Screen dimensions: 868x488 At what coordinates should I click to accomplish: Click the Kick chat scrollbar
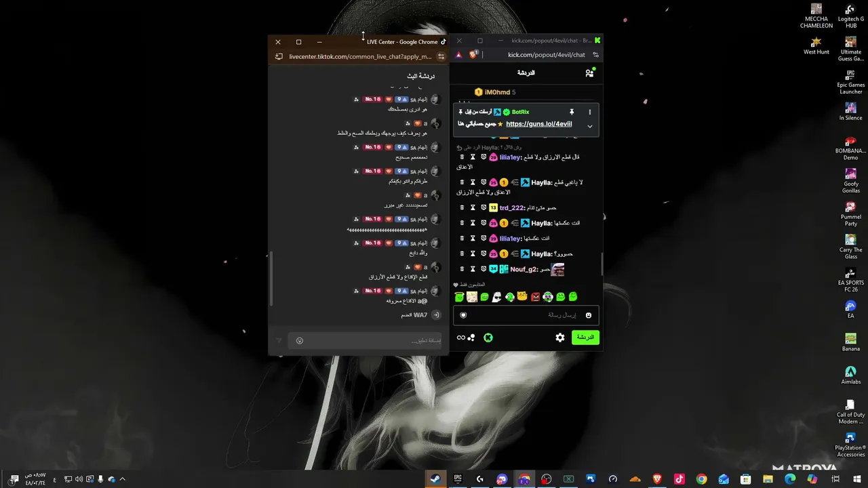click(x=601, y=263)
